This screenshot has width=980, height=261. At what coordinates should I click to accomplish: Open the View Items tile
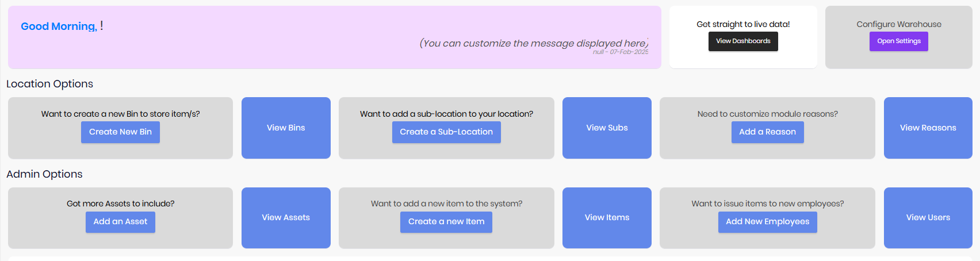point(607,217)
